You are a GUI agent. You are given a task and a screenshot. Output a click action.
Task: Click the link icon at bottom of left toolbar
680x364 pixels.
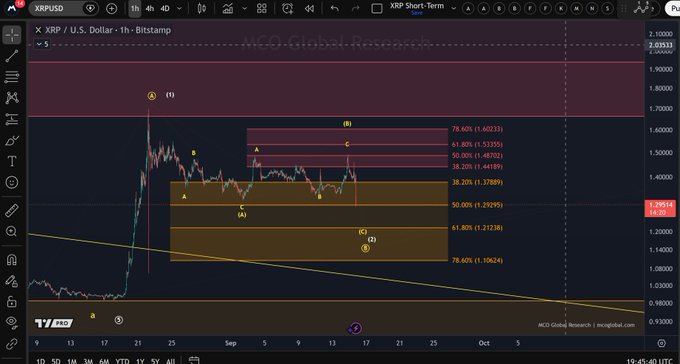coord(12,344)
